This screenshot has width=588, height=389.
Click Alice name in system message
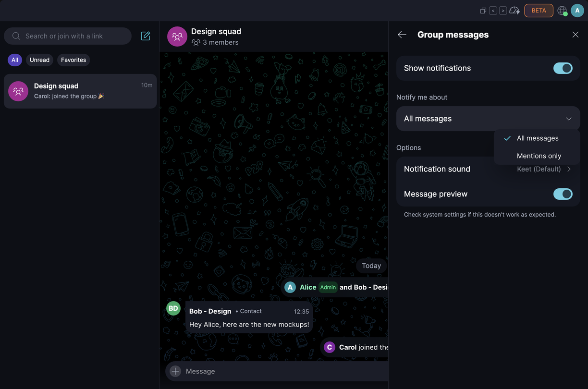[308, 287]
